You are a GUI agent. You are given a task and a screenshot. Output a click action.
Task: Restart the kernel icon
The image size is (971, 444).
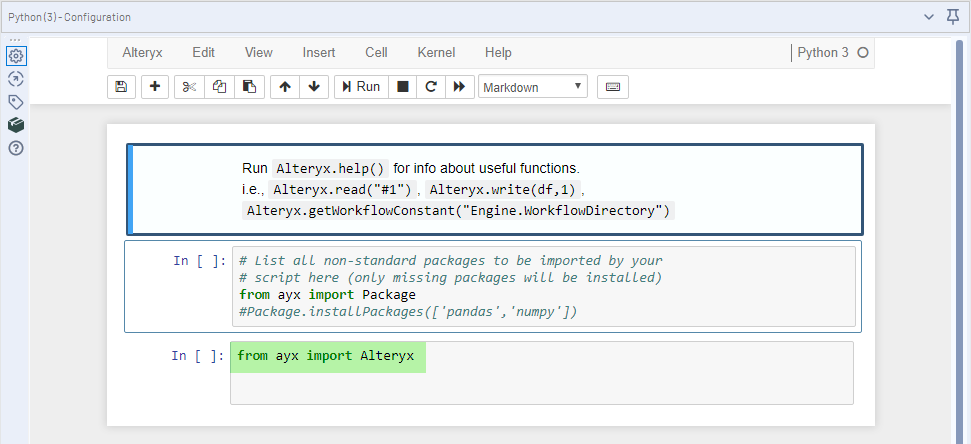431,87
